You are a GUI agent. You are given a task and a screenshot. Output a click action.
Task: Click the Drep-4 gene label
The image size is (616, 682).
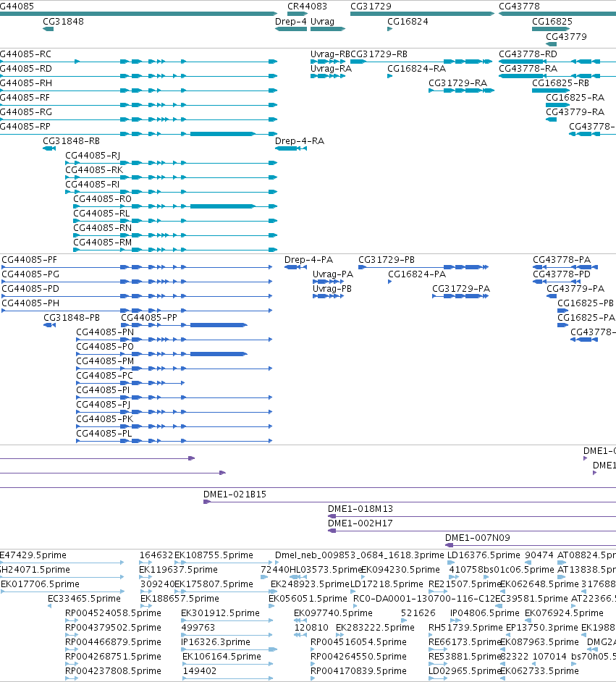(x=291, y=21)
